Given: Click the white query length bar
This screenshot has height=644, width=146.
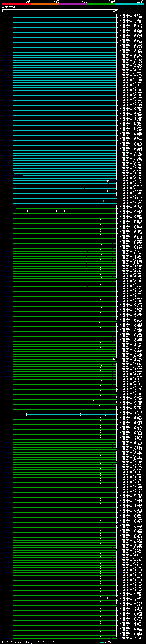Looking at the screenshot, I should [x=60, y=10].
